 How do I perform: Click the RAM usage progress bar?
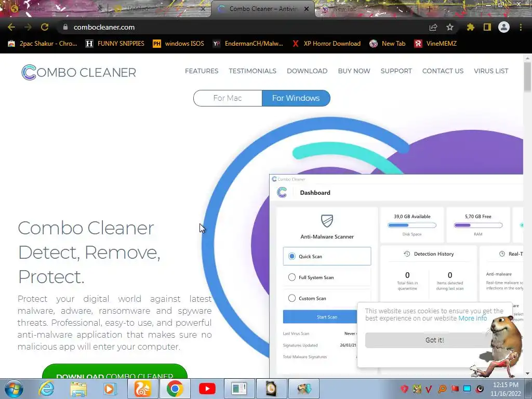[478, 225]
